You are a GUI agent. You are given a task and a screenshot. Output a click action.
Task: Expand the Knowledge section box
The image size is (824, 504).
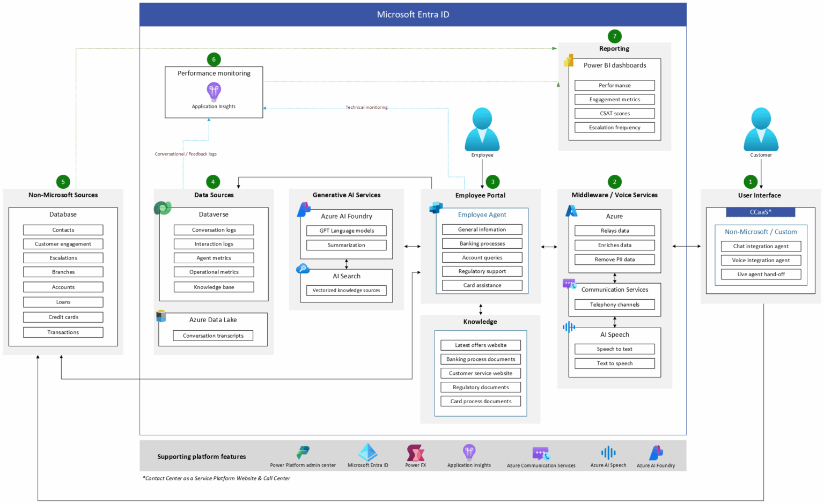480,322
